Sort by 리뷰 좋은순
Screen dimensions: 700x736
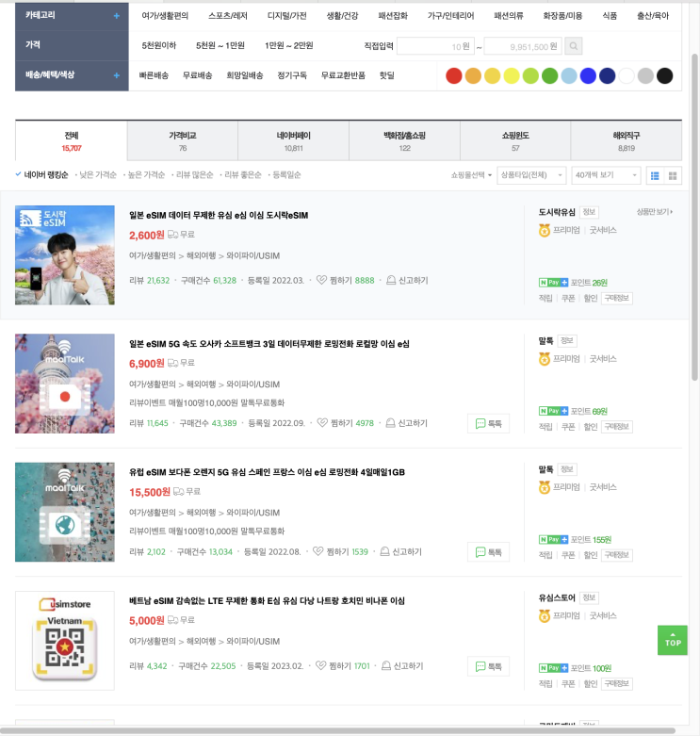pos(243,174)
